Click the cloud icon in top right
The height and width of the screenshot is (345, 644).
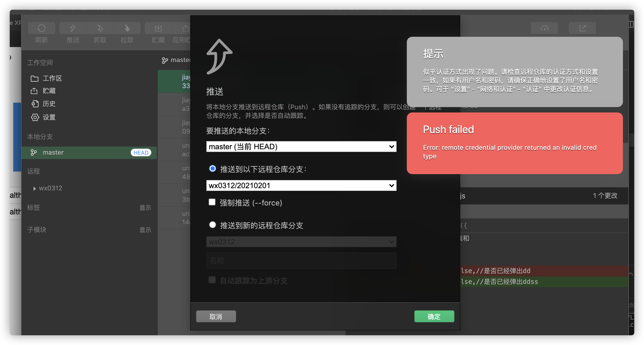[544, 28]
